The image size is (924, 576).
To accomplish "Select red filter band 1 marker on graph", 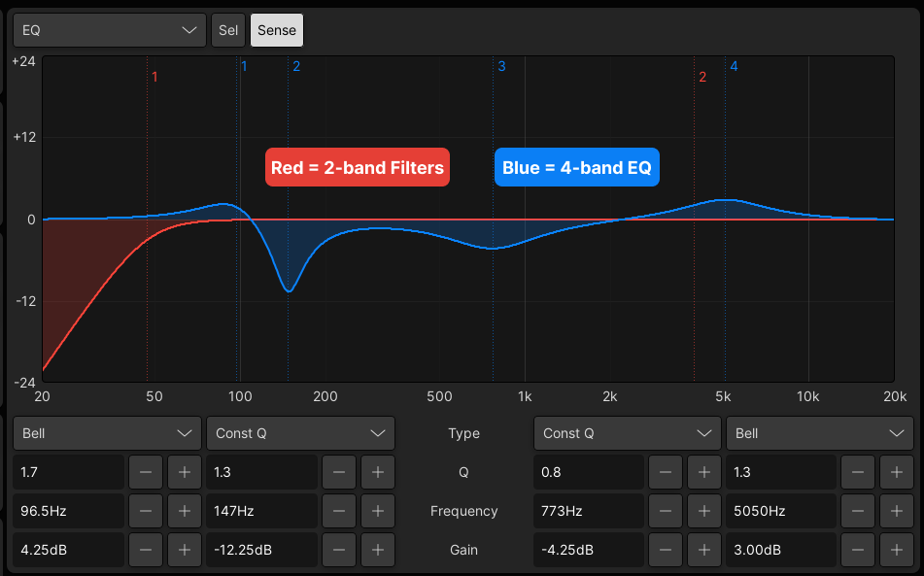I will pyautogui.click(x=154, y=77).
